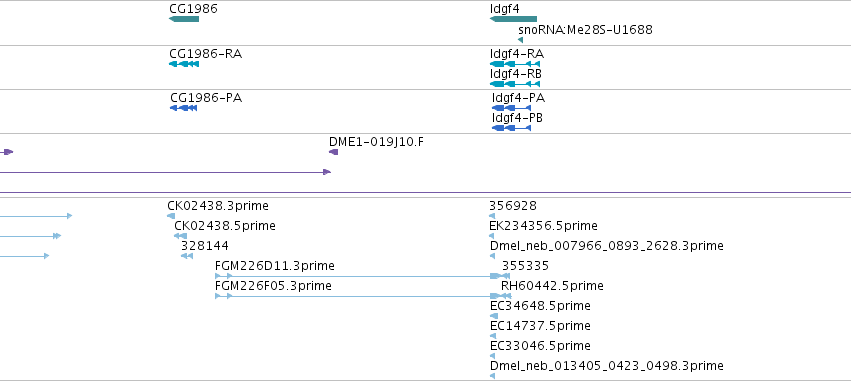The width and height of the screenshot is (851, 381).
Task: Select the CG1986 gene glyph
Action: pos(184,19)
